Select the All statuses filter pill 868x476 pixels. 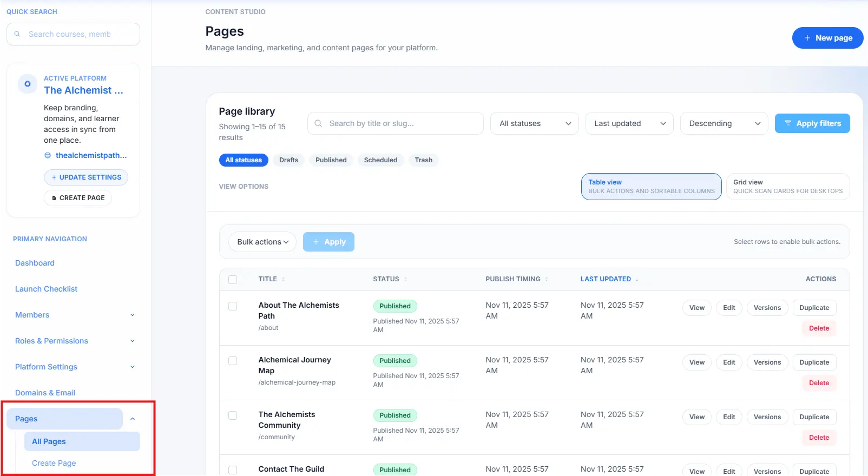tap(244, 160)
